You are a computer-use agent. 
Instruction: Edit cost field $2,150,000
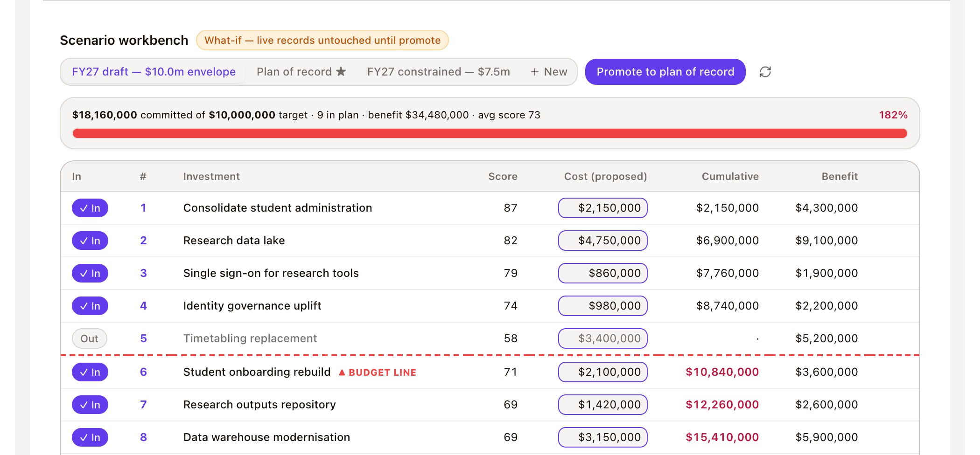tap(603, 208)
